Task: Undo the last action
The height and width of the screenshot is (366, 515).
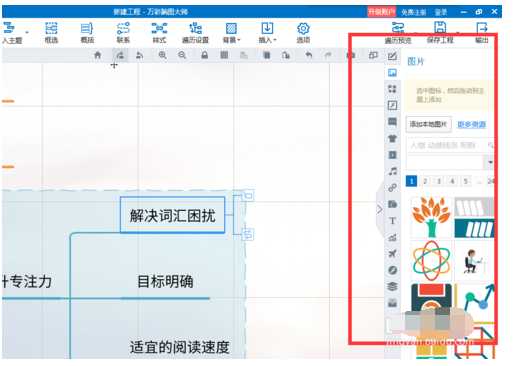Action: 309,55
